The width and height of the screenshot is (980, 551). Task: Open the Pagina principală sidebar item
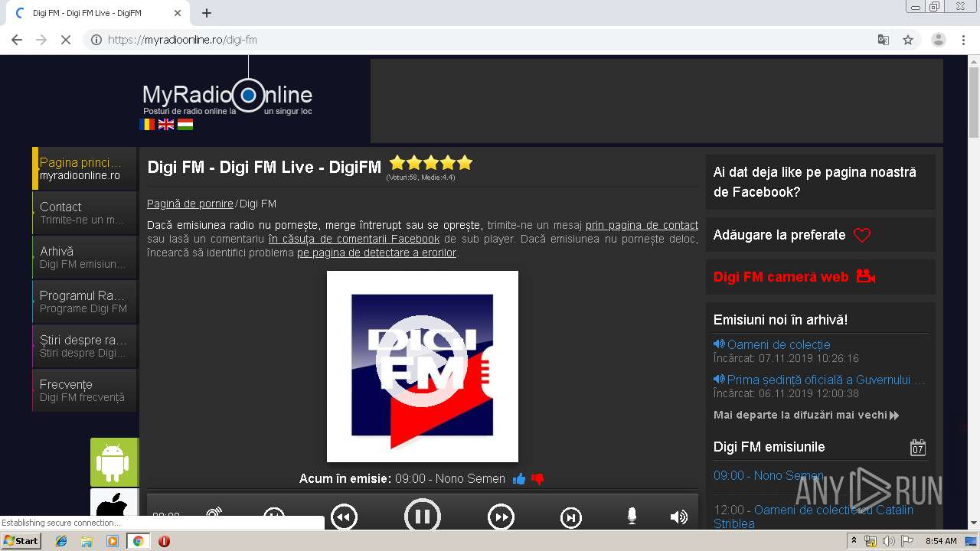coord(85,168)
